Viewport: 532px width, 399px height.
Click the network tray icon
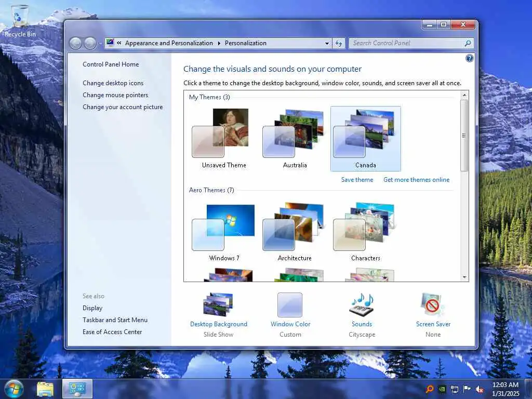[454, 389]
